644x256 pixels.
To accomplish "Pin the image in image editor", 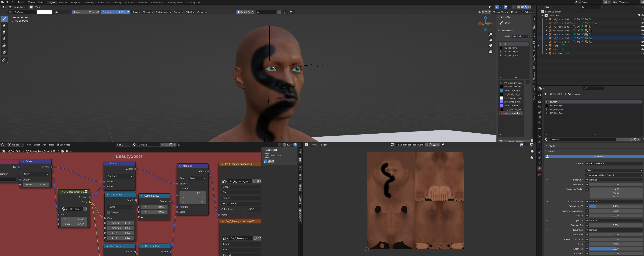I will [x=443, y=145].
